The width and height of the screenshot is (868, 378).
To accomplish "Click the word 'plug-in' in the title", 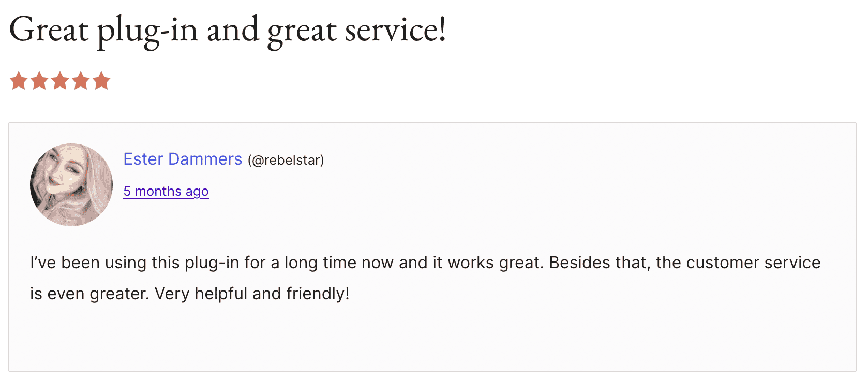I will pyautogui.click(x=148, y=31).
